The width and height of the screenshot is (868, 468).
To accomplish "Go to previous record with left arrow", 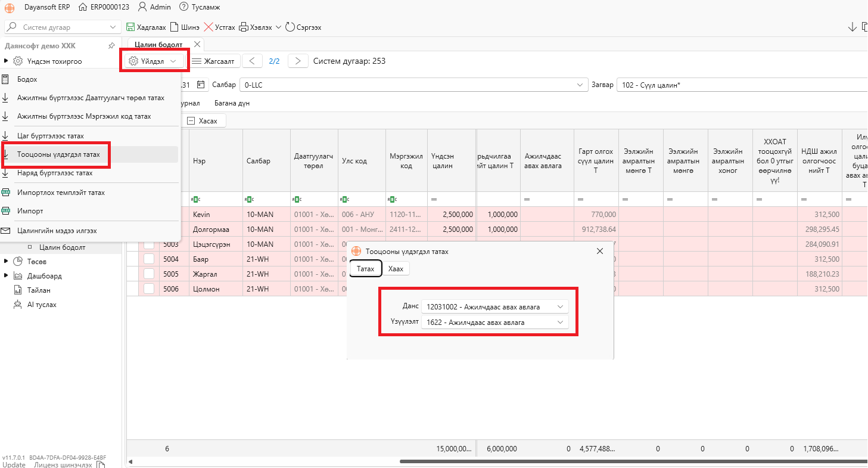I will (252, 61).
